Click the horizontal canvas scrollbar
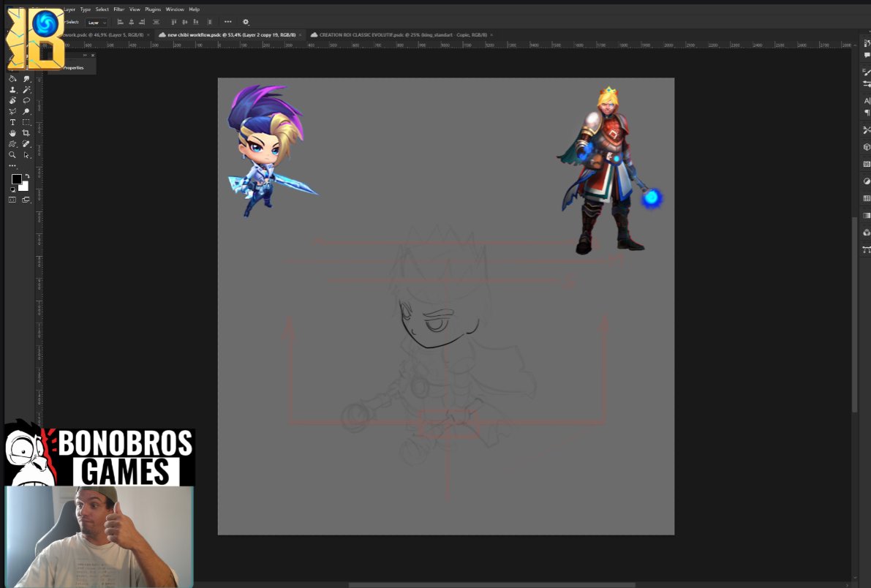 (491, 584)
